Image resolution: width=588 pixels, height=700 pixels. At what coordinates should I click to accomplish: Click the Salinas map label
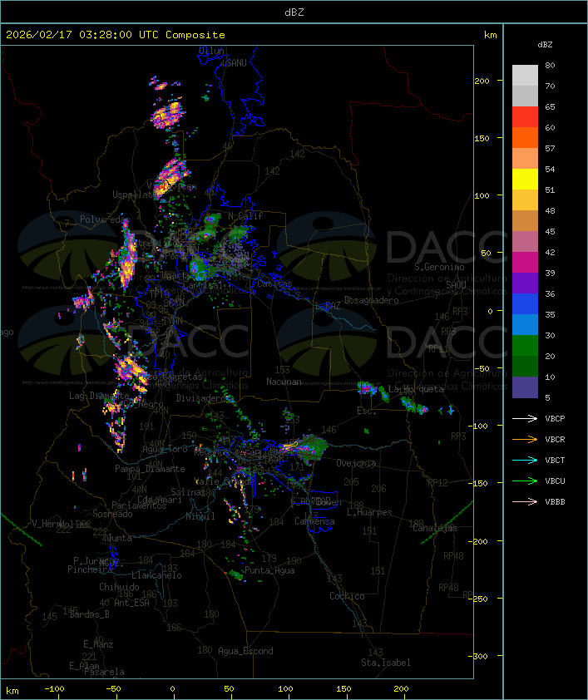coord(189,491)
